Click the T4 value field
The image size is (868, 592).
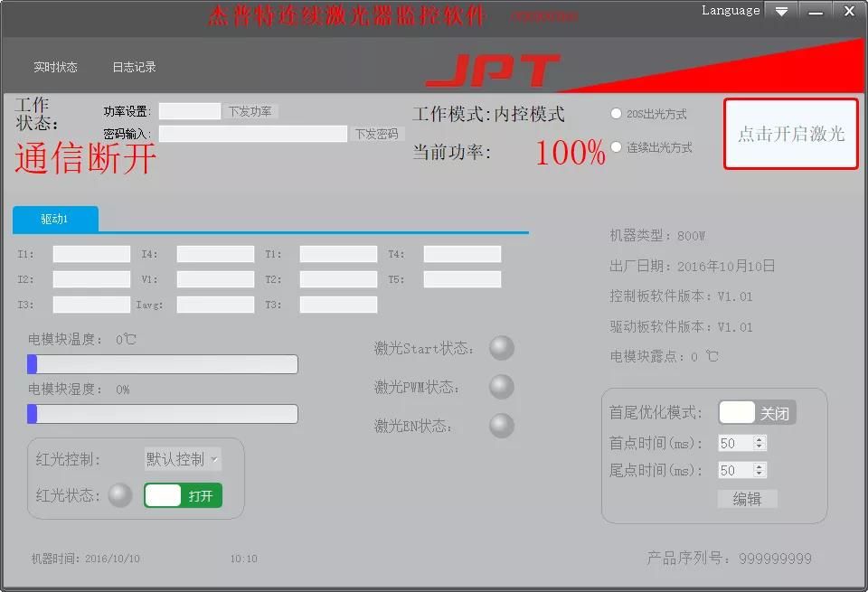click(x=463, y=254)
